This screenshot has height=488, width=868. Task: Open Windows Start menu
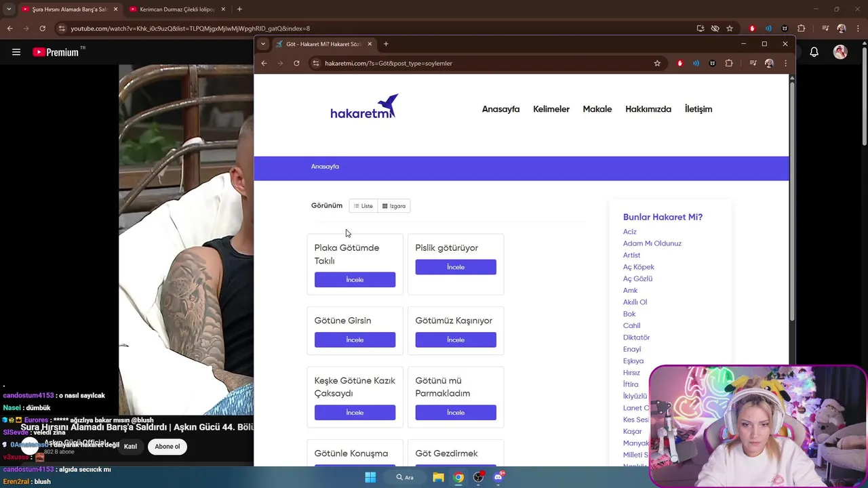coord(370,477)
